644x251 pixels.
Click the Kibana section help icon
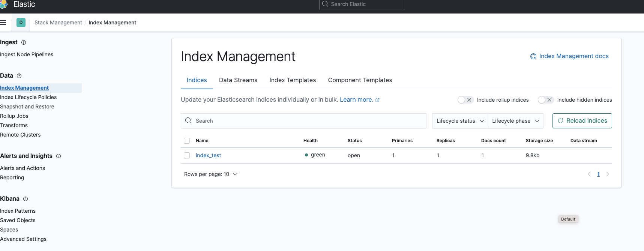(26, 199)
